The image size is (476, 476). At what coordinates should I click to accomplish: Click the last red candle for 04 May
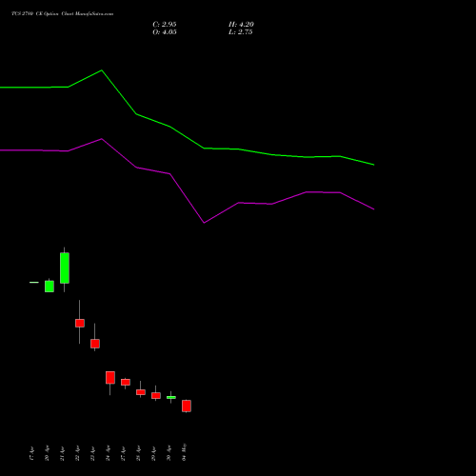point(187,406)
